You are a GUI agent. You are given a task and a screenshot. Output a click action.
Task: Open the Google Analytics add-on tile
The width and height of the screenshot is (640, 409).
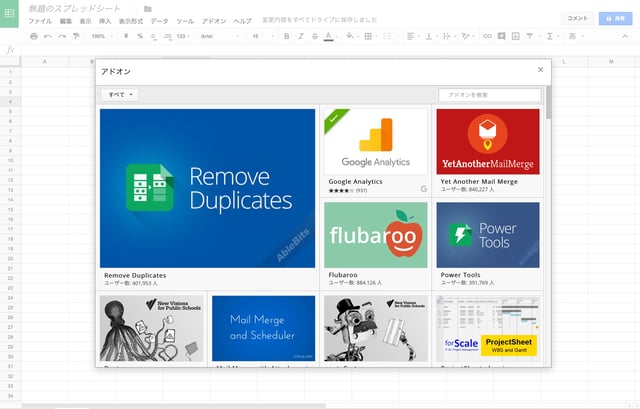coord(376,142)
